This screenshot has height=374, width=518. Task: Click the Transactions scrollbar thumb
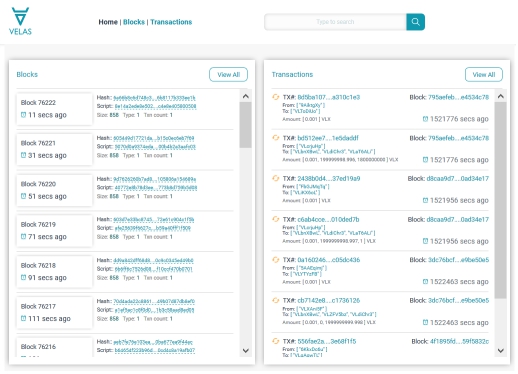tap(500, 200)
